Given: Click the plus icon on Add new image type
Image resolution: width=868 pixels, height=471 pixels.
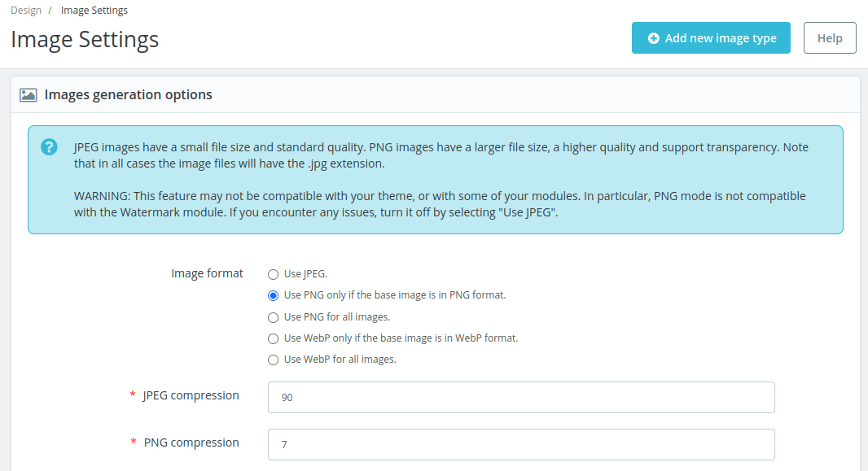Looking at the screenshot, I should 653,38.
